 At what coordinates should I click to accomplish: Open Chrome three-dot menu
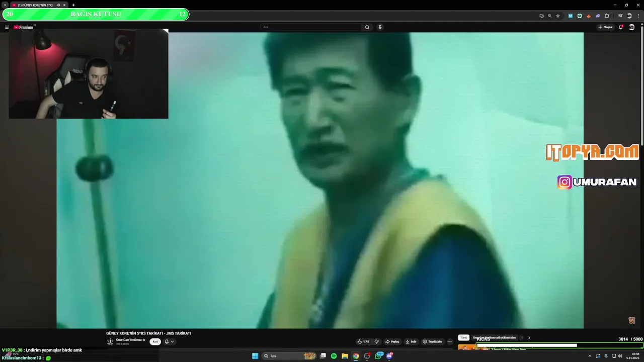pos(638,16)
